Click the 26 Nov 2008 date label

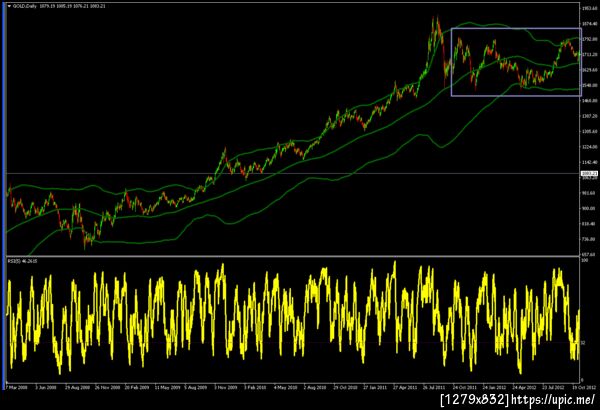[x=108, y=387]
